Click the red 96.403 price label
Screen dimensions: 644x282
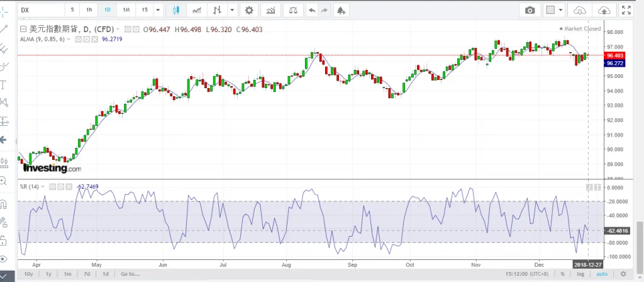[x=615, y=55]
